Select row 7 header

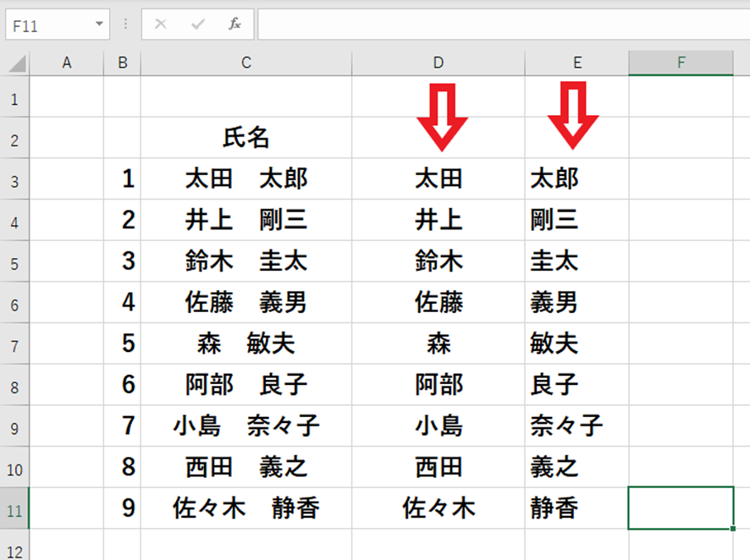pos(14,343)
